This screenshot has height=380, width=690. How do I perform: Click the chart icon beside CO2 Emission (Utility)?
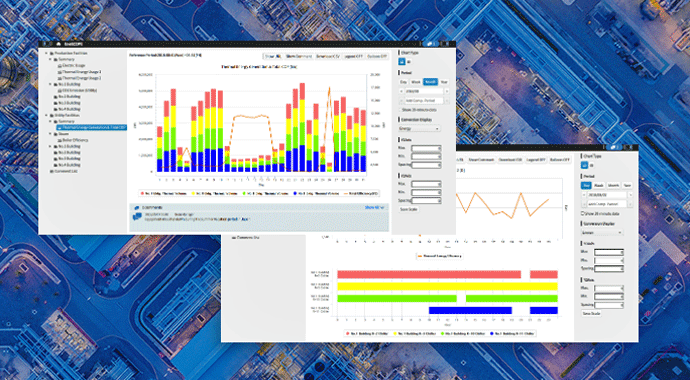click(x=60, y=91)
